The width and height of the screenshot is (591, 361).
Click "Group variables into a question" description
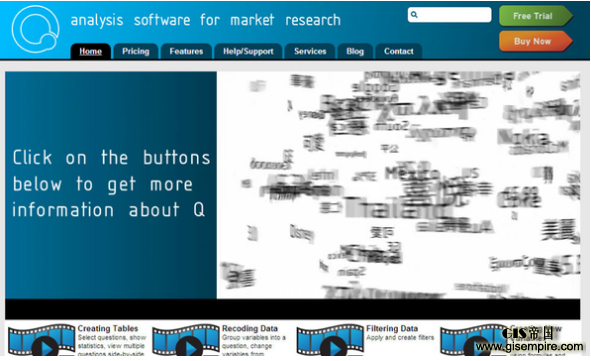(254, 346)
